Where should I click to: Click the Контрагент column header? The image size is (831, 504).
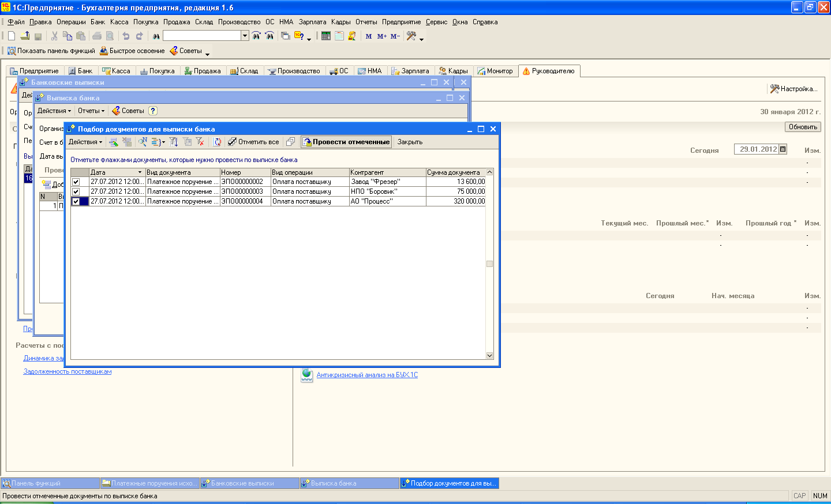pyautogui.click(x=387, y=172)
